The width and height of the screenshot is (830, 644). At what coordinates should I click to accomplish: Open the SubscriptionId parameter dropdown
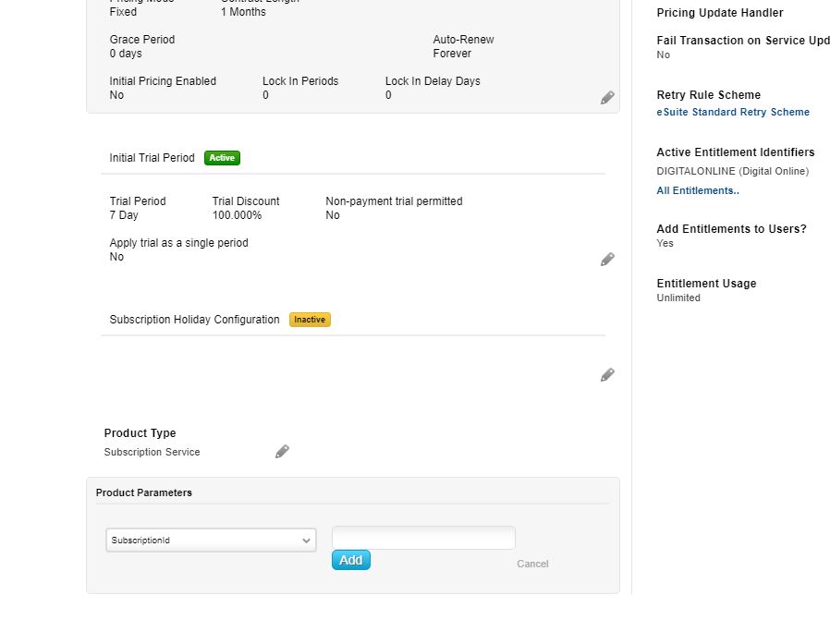211,541
